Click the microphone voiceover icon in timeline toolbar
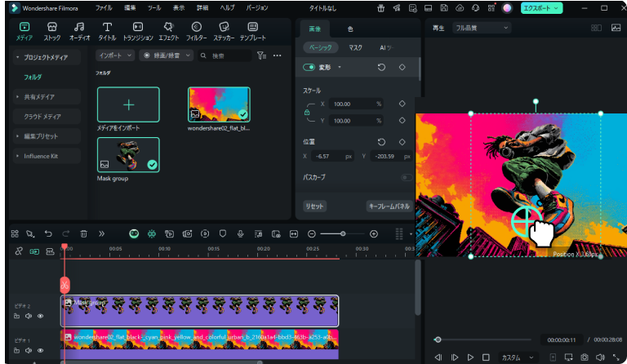This screenshot has height=364, width=627. pos(240,233)
